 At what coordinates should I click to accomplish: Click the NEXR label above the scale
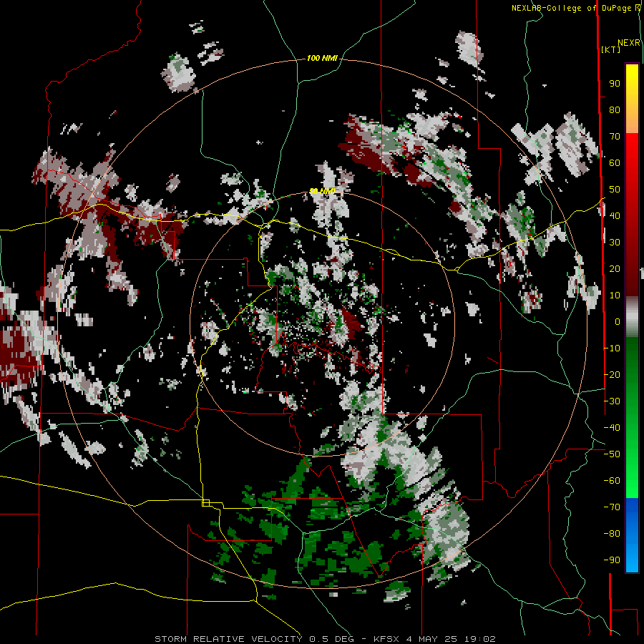pyautogui.click(x=628, y=43)
